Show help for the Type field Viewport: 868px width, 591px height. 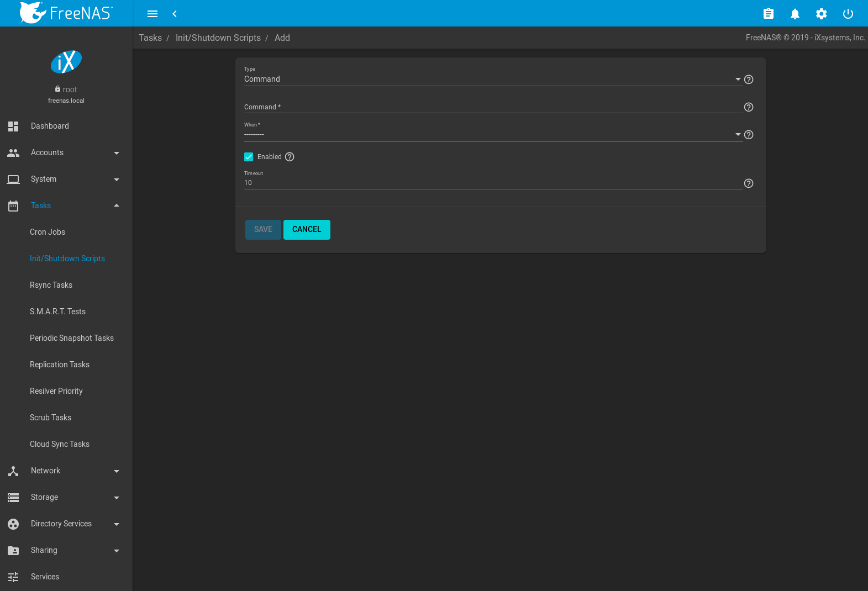749,80
